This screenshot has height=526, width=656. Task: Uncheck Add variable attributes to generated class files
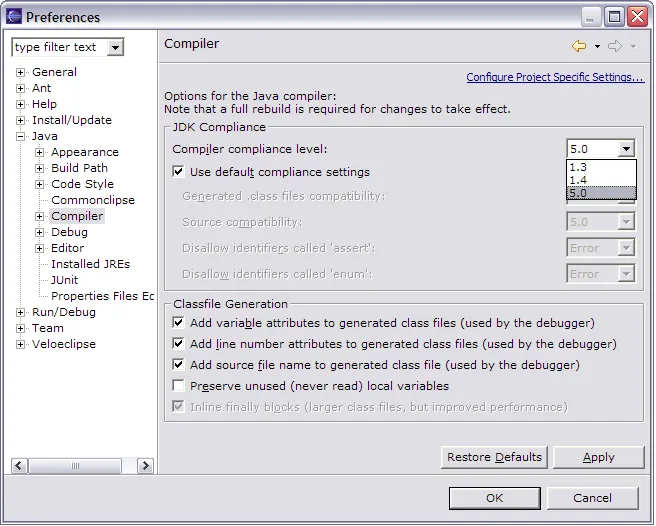[178, 323]
